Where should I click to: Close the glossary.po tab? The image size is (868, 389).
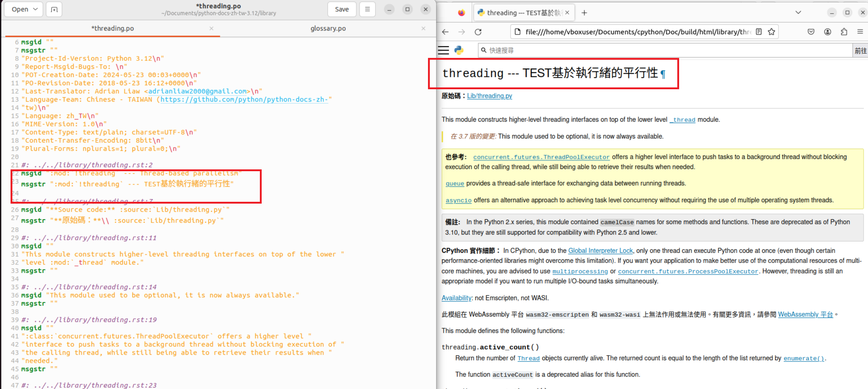(x=423, y=28)
